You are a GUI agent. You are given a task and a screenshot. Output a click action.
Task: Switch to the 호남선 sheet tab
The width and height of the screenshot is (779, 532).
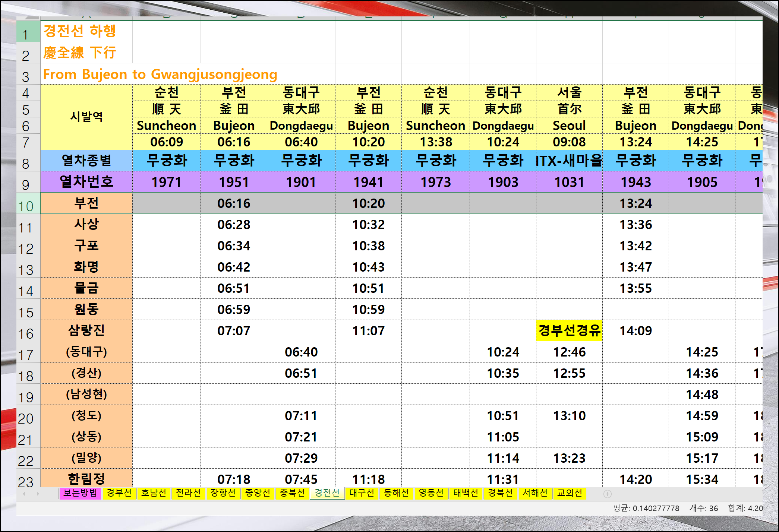pos(154,493)
